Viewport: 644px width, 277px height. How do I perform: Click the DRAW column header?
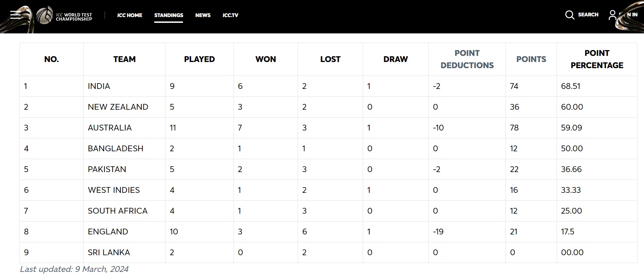tap(396, 59)
